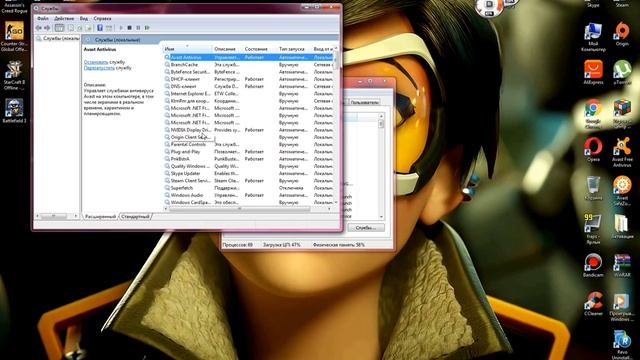Open the Файл menu
Screen dimensions: 640x360
[43, 18]
